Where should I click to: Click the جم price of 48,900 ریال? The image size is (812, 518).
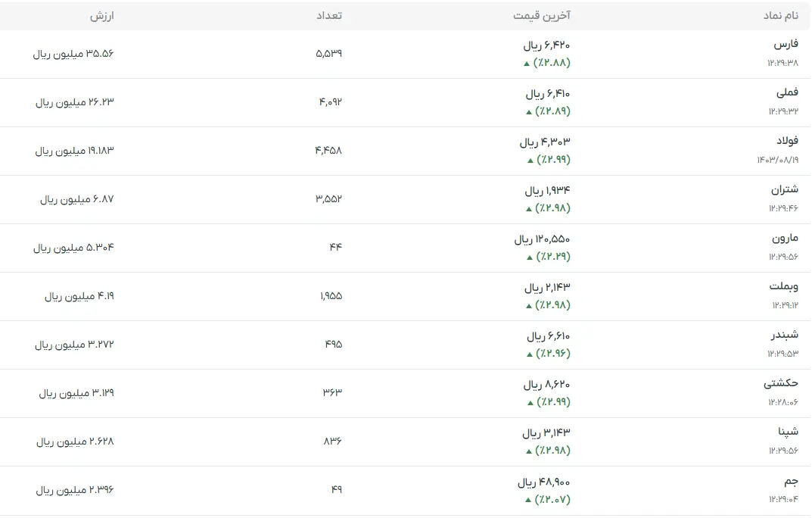tap(543, 482)
